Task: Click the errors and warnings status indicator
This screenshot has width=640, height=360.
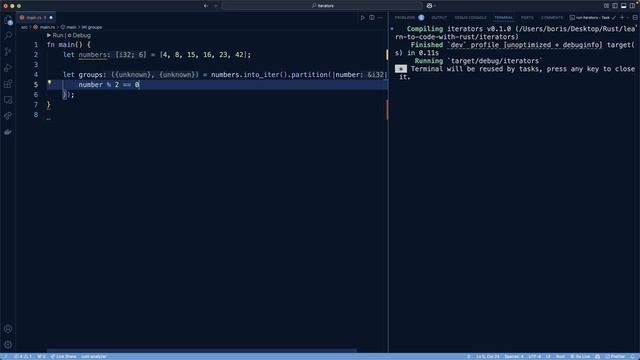Action: click(23, 356)
